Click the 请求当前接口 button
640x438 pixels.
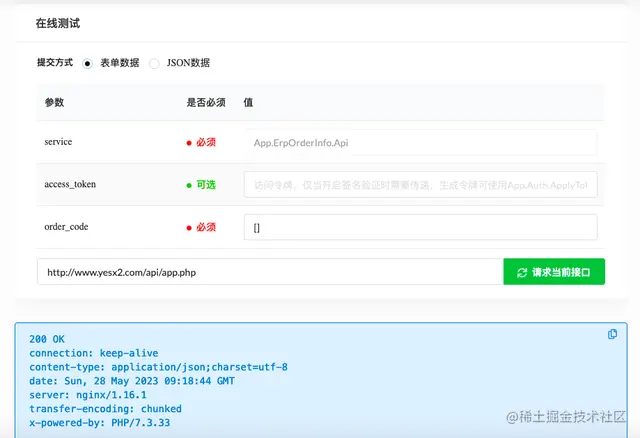(x=554, y=272)
